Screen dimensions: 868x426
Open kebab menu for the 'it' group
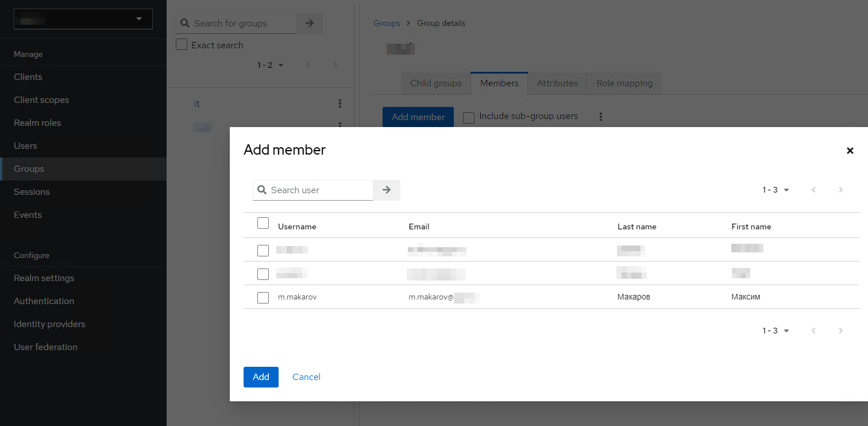(340, 103)
